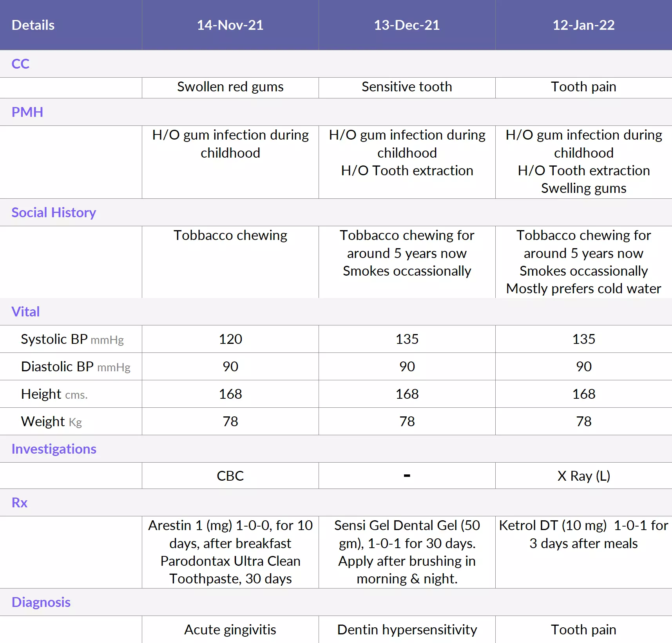Select the 'Swollen red gums' cell
This screenshot has height=643, width=672.
[230, 88]
